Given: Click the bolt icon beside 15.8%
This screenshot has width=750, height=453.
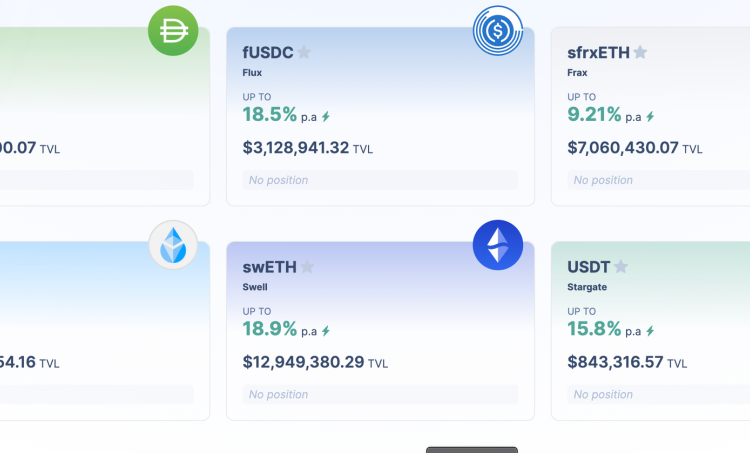Looking at the screenshot, I should [650, 331].
